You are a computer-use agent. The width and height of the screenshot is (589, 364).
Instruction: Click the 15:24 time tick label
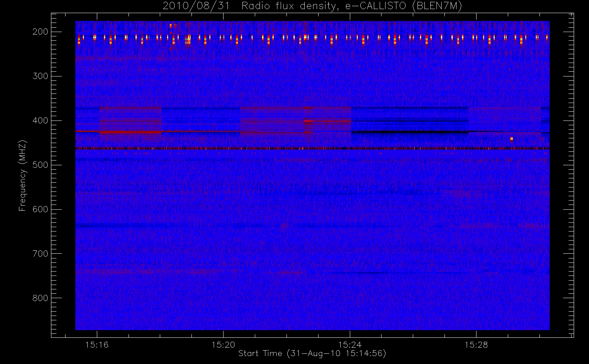point(350,345)
